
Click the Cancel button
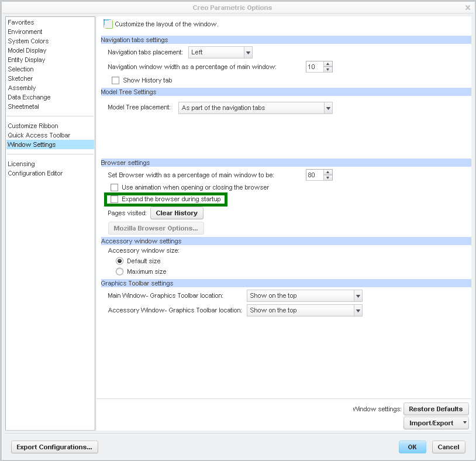coord(449,447)
